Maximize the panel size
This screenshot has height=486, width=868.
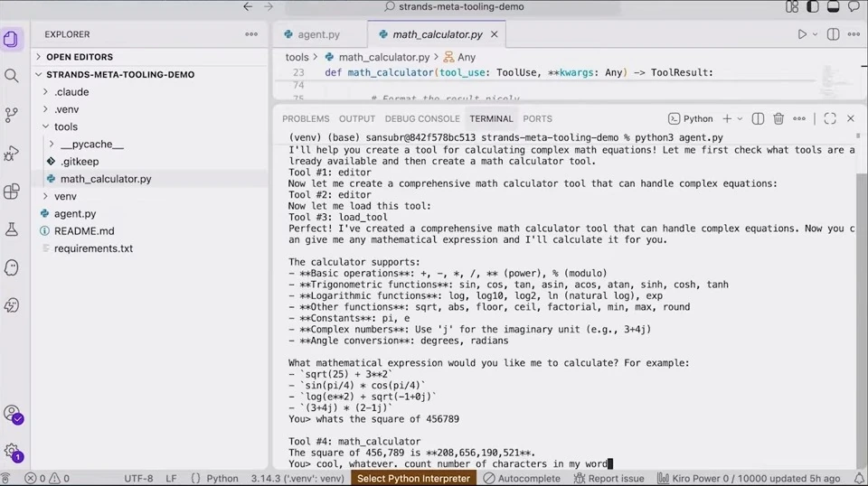pyautogui.click(x=830, y=119)
